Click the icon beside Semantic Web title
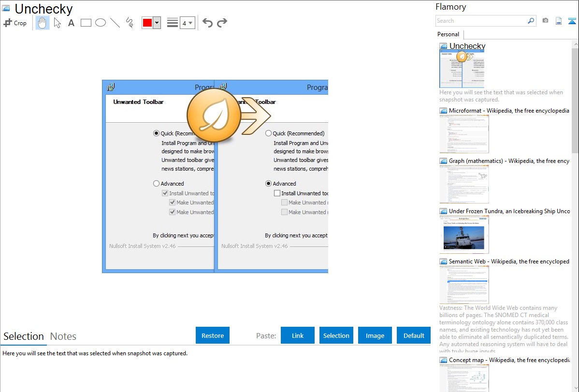The width and height of the screenshot is (579, 392). tap(443, 261)
